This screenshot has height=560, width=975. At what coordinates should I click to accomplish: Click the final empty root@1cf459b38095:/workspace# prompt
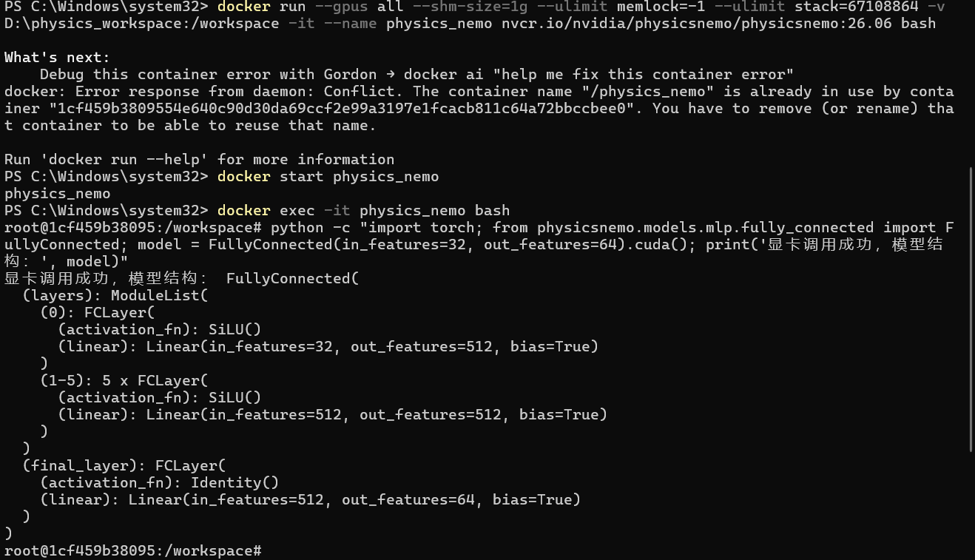coord(133,551)
